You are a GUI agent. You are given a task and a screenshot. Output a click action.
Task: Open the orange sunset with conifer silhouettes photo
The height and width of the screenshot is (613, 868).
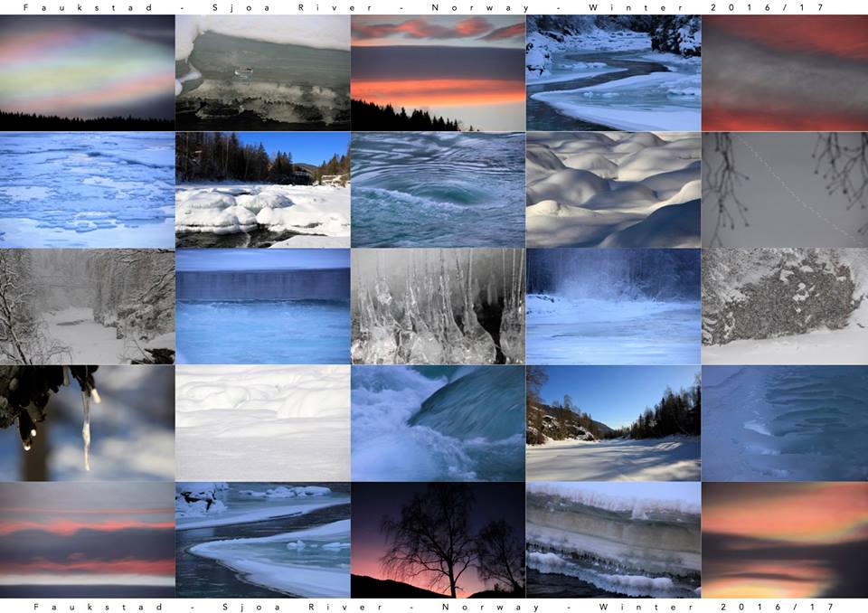tap(438, 72)
